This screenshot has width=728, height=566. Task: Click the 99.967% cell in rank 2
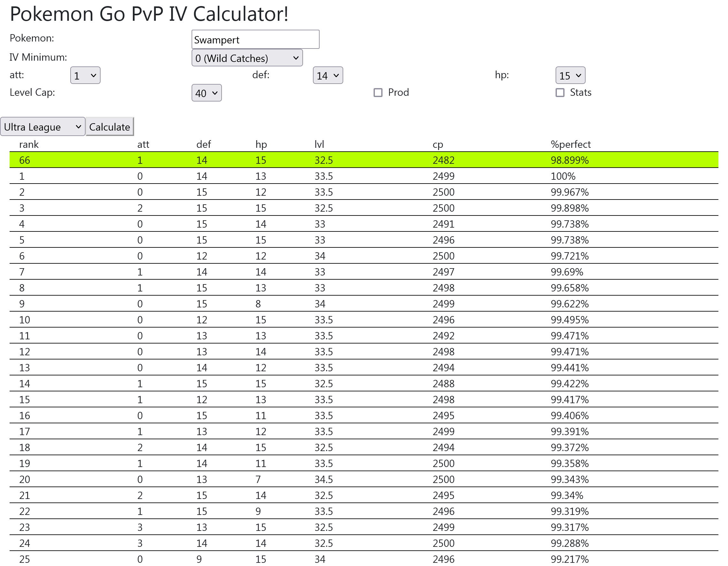tap(569, 192)
